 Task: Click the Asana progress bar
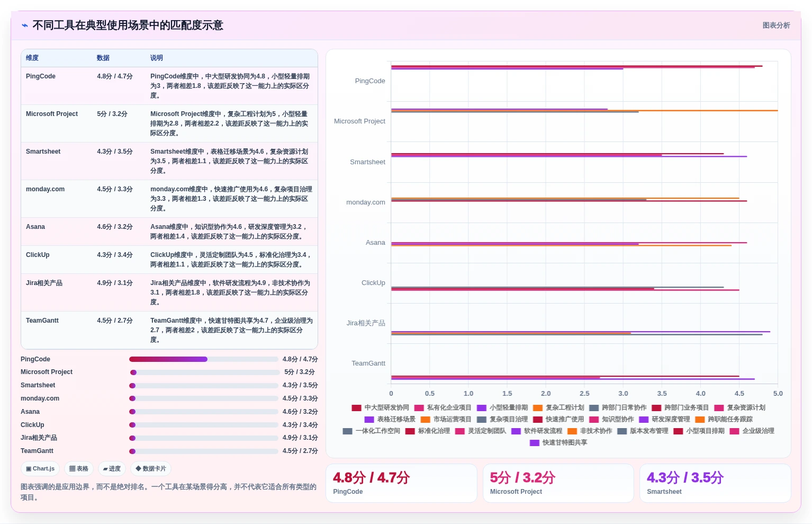click(204, 412)
